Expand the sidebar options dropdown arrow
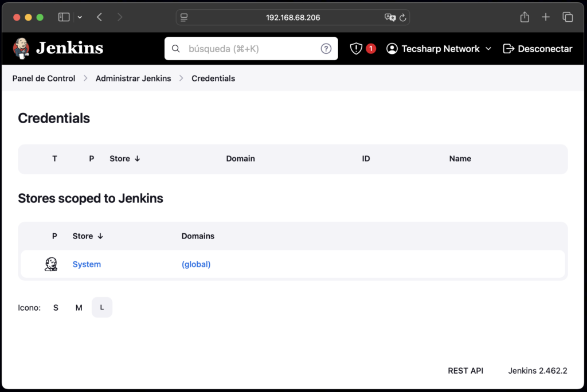Screen dimensions: 587x392 point(80,17)
